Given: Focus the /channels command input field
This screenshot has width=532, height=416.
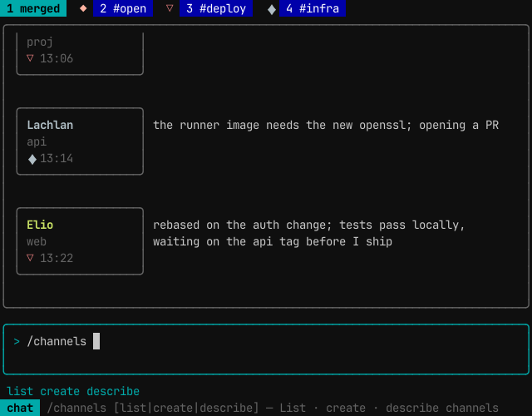Looking at the screenshot, I should (266, 349).
